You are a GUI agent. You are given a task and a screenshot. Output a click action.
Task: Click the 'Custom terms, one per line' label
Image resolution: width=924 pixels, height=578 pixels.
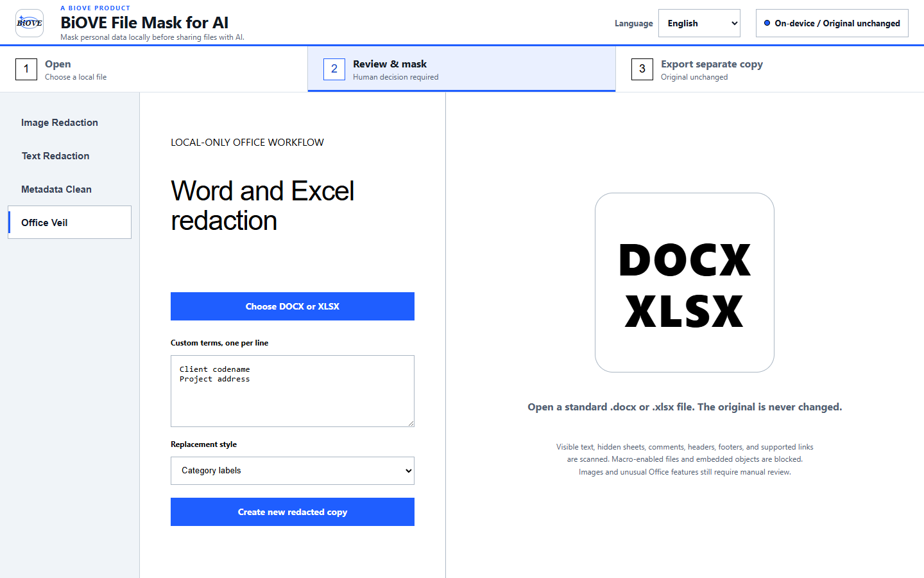click(x=219, y=343)
